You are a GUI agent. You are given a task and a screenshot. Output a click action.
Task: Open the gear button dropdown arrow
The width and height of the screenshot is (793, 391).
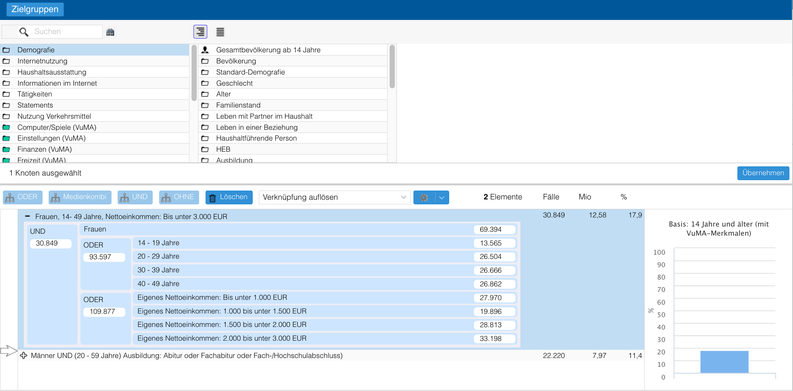(442, 197)
